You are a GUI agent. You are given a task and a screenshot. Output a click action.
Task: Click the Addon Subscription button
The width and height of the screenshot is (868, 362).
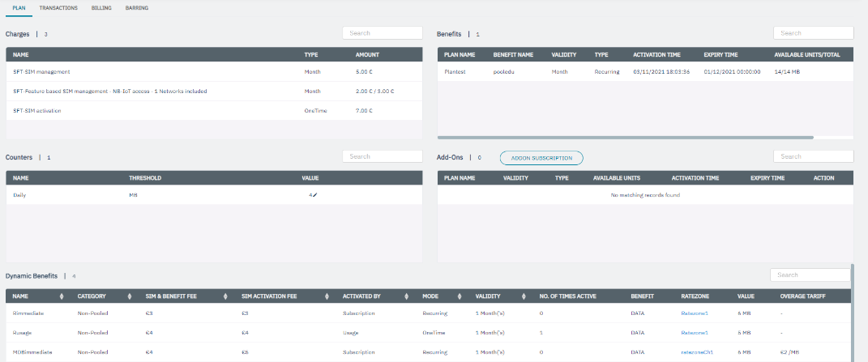coord(541,157)
